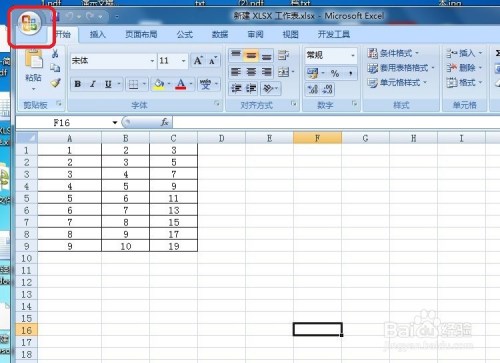Screen dimensions: 500x363
Task: Decrease decimal places
Action: pyautogui.click(x=327, y=89)
